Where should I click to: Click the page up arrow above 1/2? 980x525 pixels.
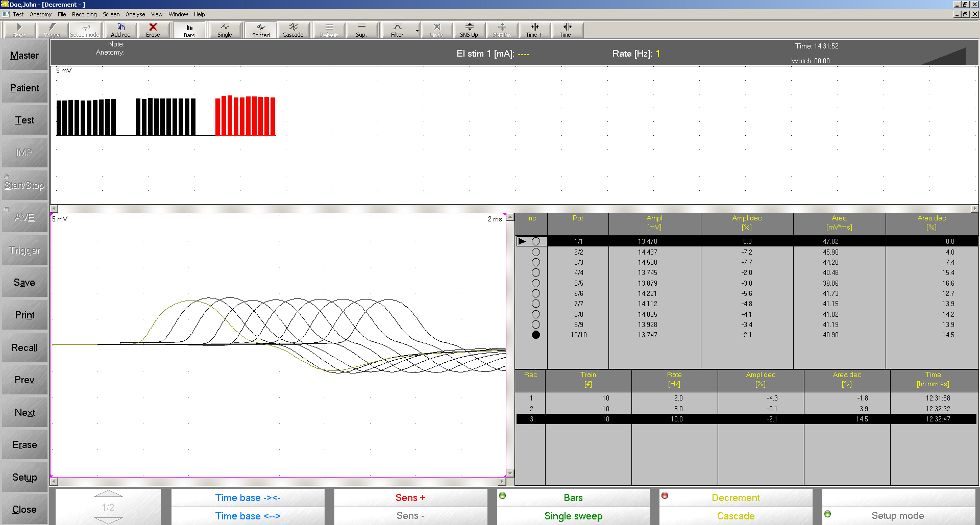[108, 494]
